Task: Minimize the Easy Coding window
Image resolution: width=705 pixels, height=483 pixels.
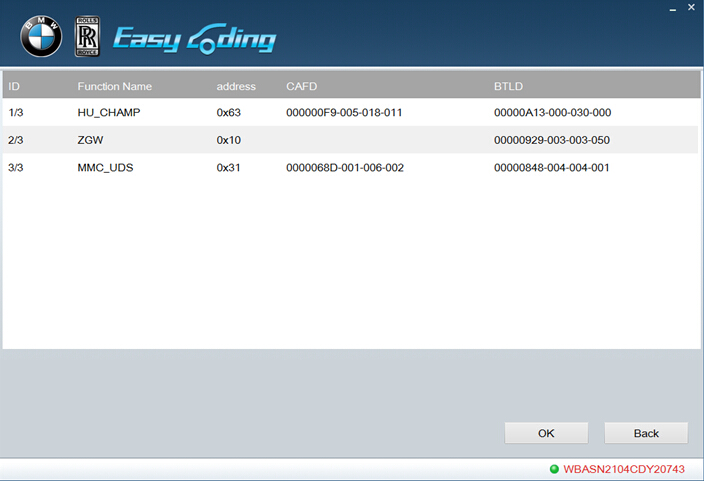Action: tap(673, 9)
